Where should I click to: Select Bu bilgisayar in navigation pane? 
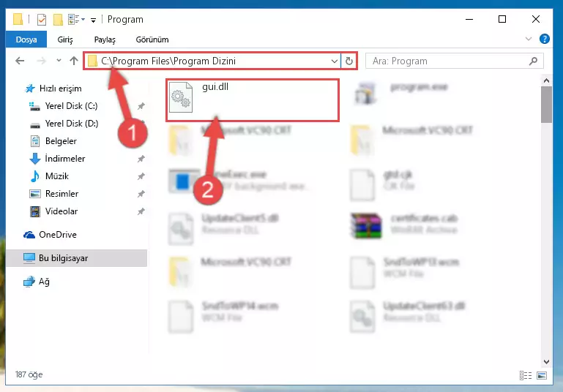77,258
